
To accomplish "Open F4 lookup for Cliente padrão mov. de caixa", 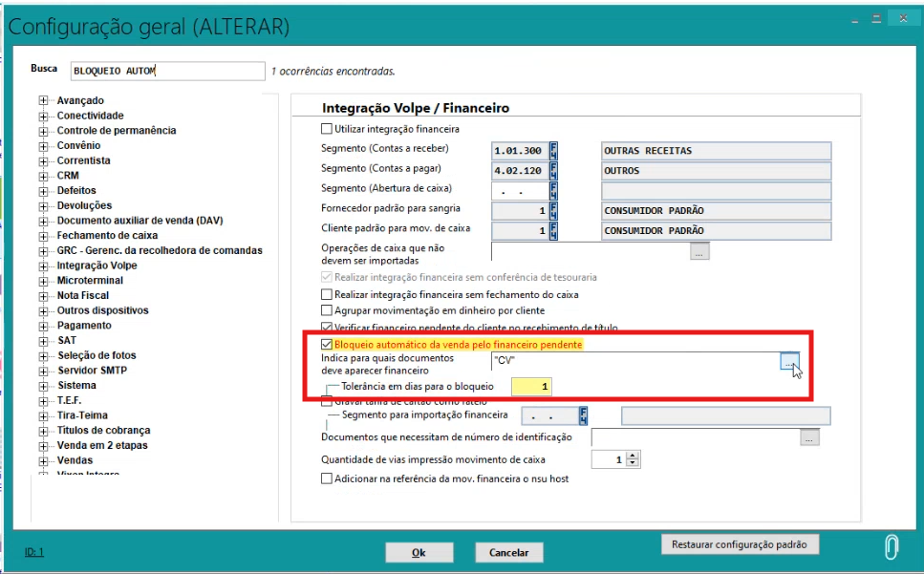I will (x=553, y=231).
